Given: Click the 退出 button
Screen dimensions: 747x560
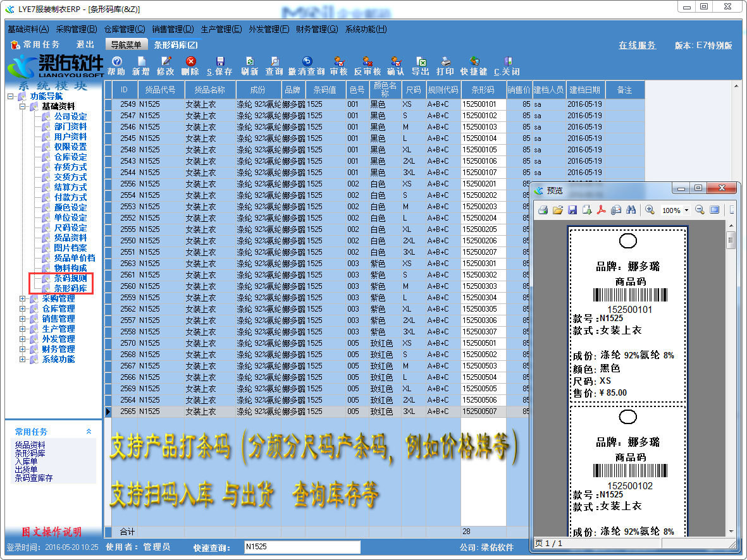Looking at the screenshot, I should coord(85,44).
